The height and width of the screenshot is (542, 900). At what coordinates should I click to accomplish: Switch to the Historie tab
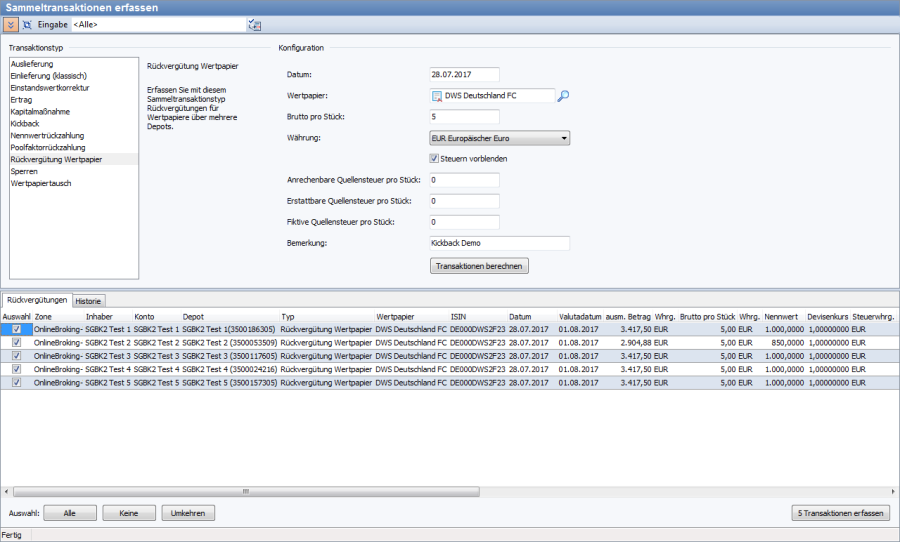point(88,300)
